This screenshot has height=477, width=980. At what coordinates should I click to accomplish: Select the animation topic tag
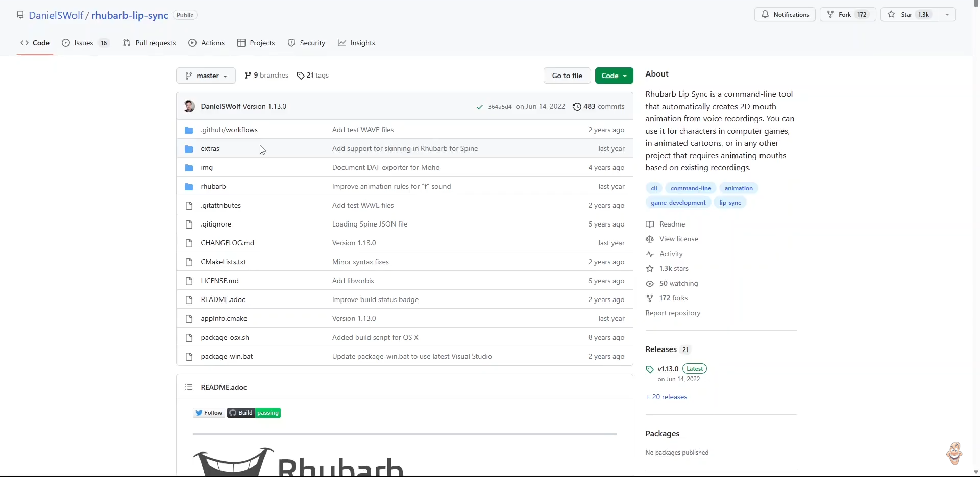[739, 188]
